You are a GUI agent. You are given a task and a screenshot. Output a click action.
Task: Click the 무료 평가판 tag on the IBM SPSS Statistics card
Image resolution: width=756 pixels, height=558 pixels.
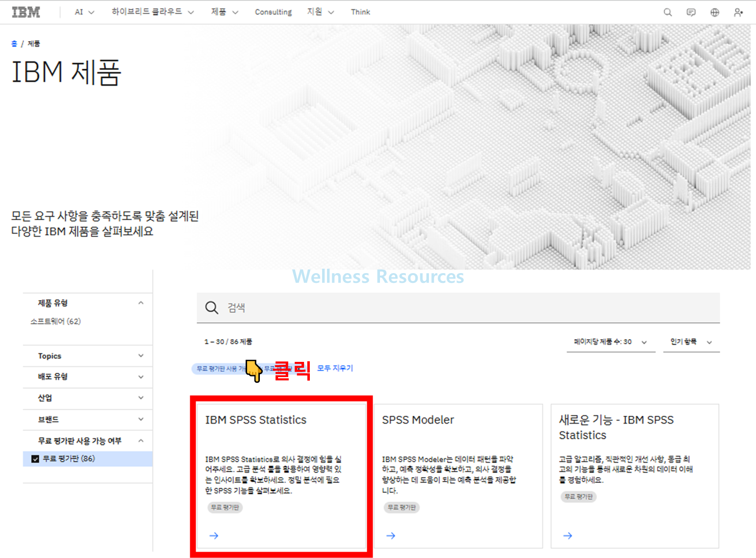click(x=225, y=507)
